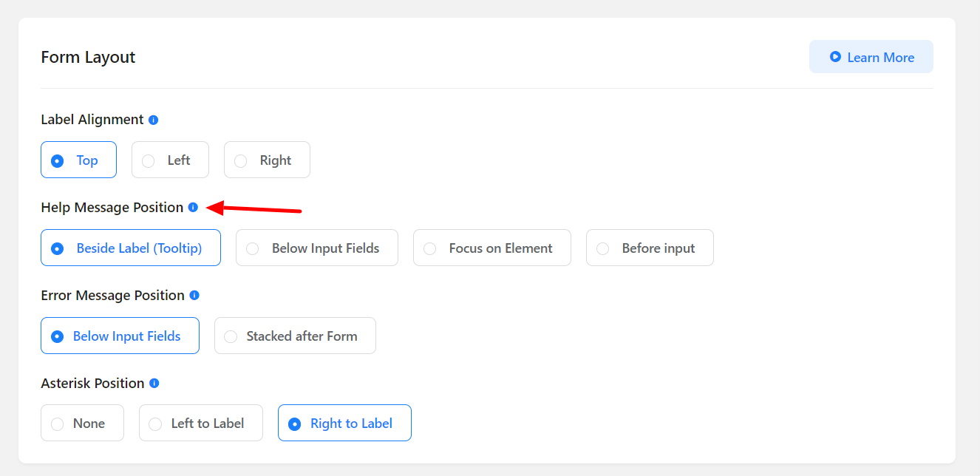Select Left to Label asterisk position
980x476 pixels.
[200, 424]
